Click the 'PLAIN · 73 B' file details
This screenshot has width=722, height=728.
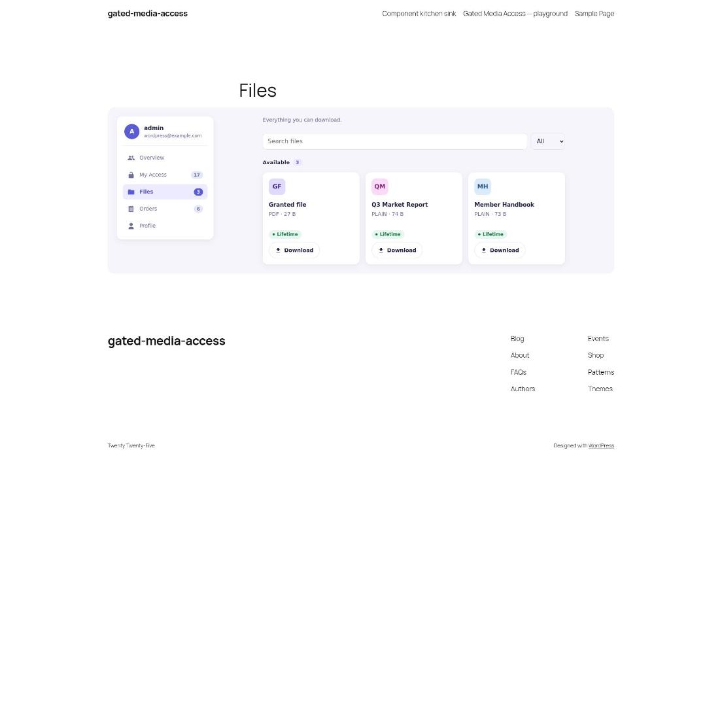point(490,214)
